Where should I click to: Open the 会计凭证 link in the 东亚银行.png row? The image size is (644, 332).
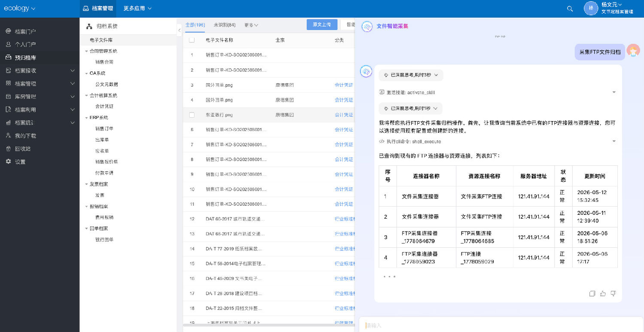point(344,115)
